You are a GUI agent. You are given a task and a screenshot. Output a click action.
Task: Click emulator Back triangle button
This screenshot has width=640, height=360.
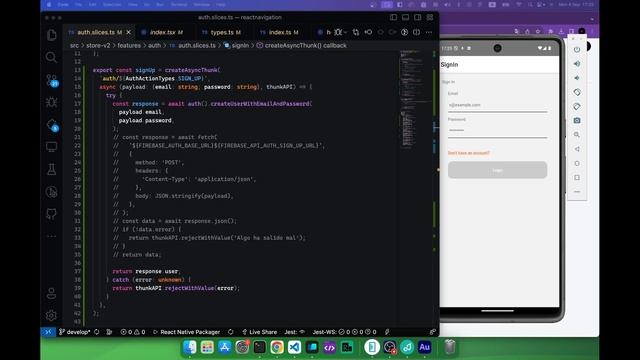[577, 149]
